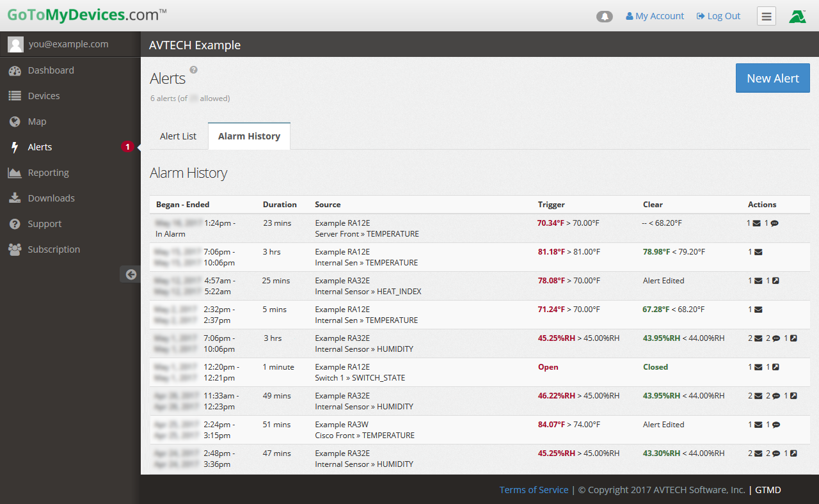The width and height of the screenshot is (819, 504).
Task: Go to Devices in the sidebar
Action: tap(44, 96)
